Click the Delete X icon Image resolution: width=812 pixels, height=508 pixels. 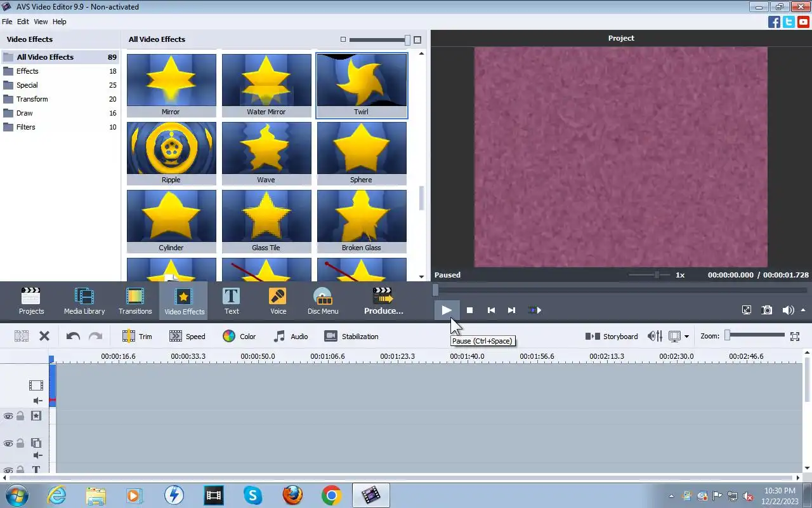tap(44, 336)
